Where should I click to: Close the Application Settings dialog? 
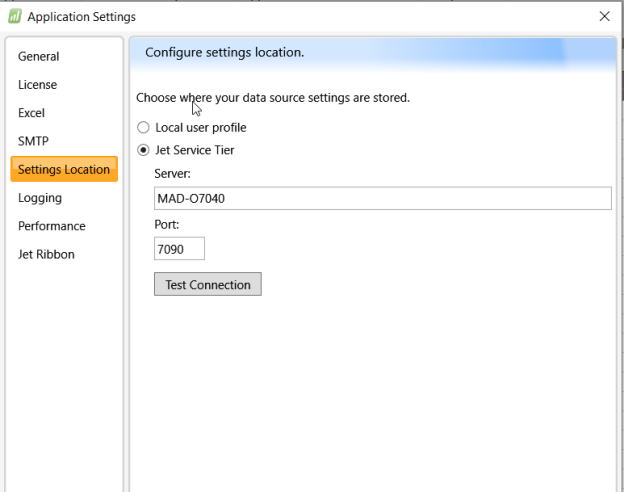tap(604, 16)
